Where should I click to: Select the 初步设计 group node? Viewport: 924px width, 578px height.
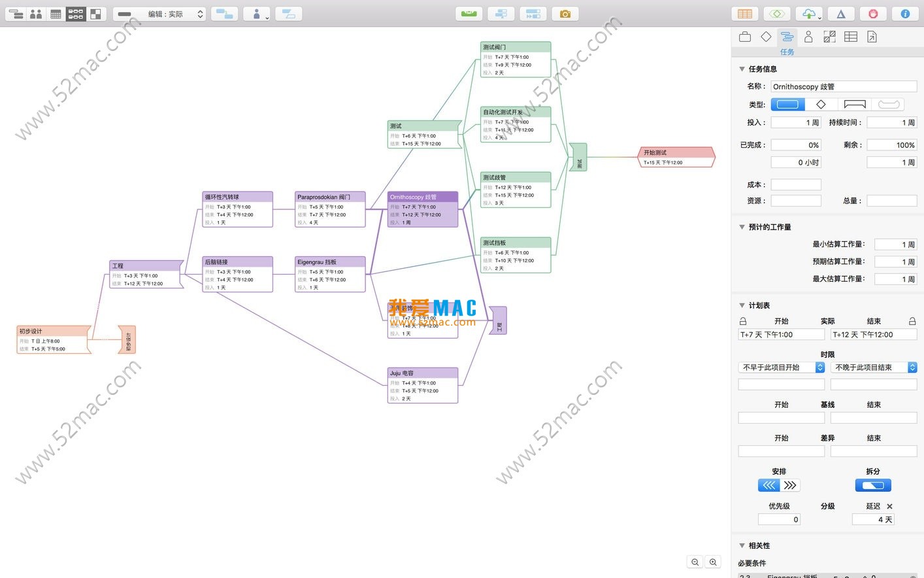[x=54, y=339]
